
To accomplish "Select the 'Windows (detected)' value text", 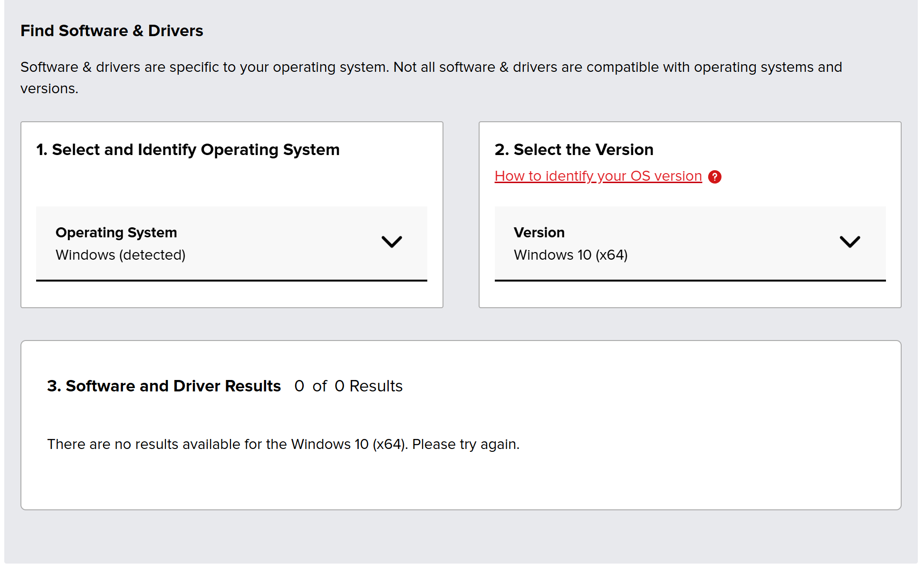I will click(120, 255).
